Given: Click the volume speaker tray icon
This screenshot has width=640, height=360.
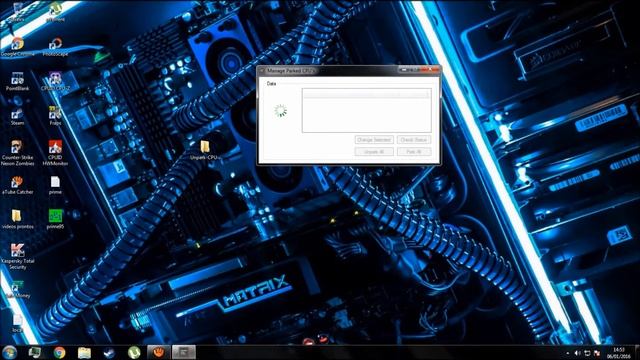Looking at the screenshot, I should (578, 353).
